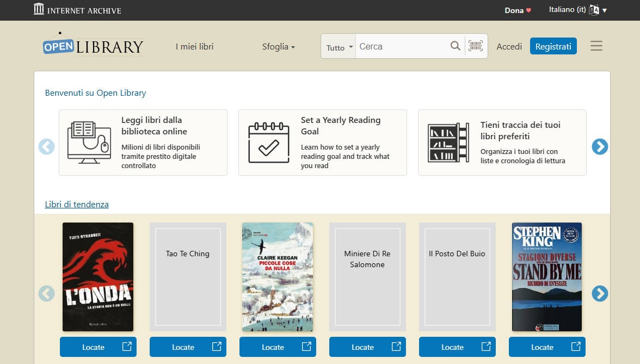The height and width of the screenshot is (364, 640).
Task: Open the Libri di tendenza link
Action: [x=76, y=204]
